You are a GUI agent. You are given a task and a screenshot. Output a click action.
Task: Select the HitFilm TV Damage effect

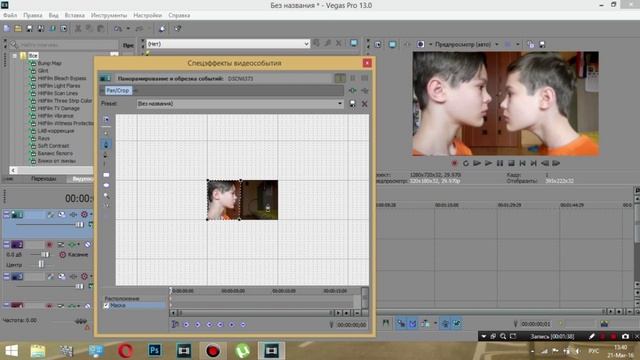click(x=58, y=108)
